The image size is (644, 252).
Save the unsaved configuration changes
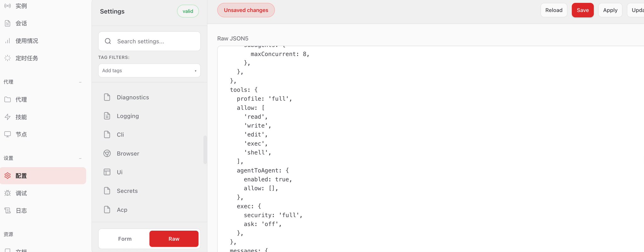582,10
